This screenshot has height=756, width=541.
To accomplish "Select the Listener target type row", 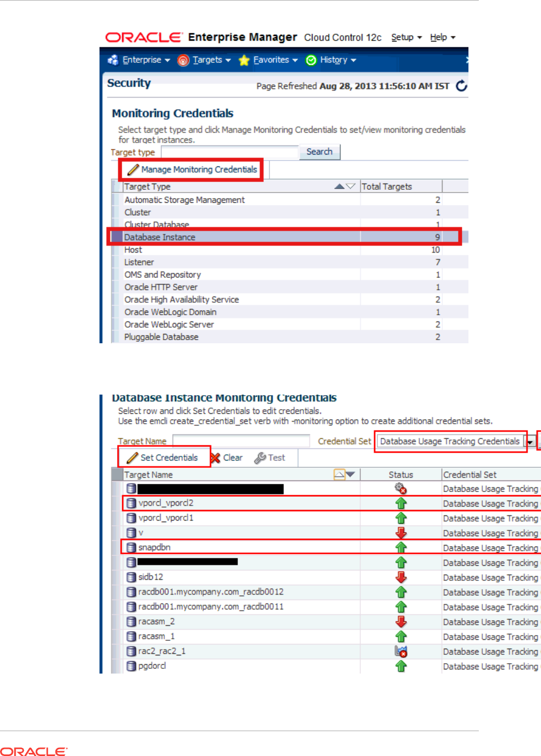I will (x=290, y=262).
